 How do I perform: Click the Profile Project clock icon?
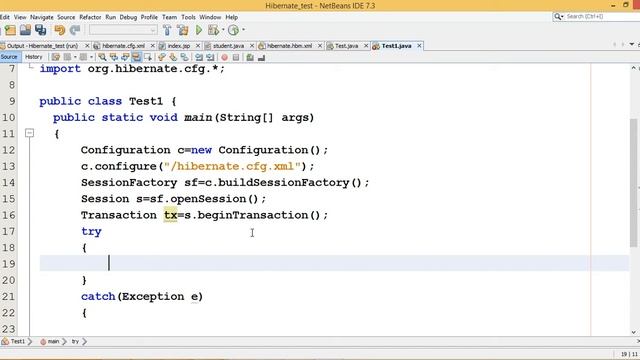pyautogui.click(x=233, y=30)
